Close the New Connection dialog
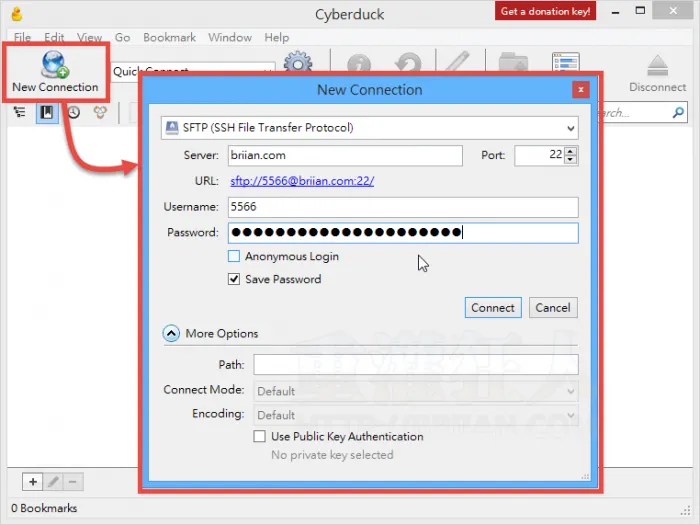 pos(581,90)
